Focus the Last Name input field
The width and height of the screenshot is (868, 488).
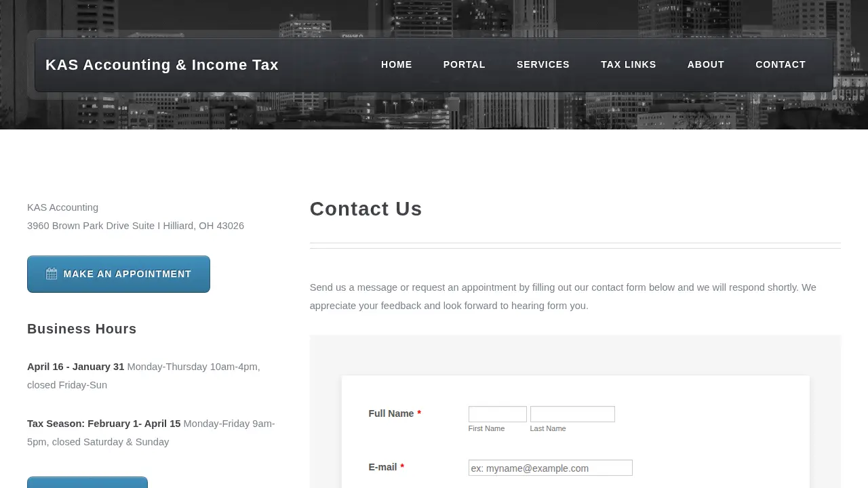pyautogui.click(x=572, y=414)
